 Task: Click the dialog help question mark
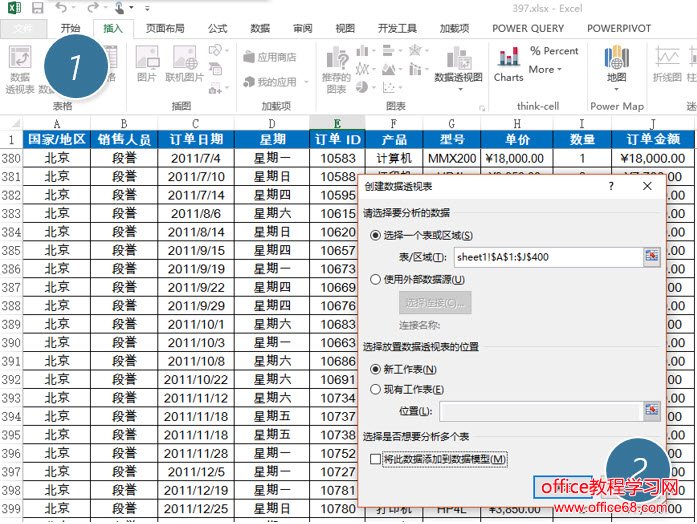tap(611, 186)
